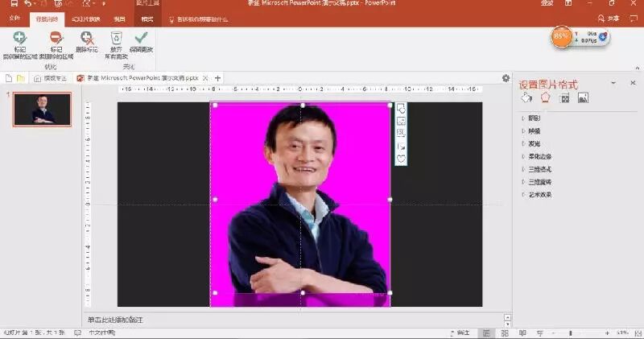
Task: Expand the Shadow (阴影) section
Action: pos(535,118)
